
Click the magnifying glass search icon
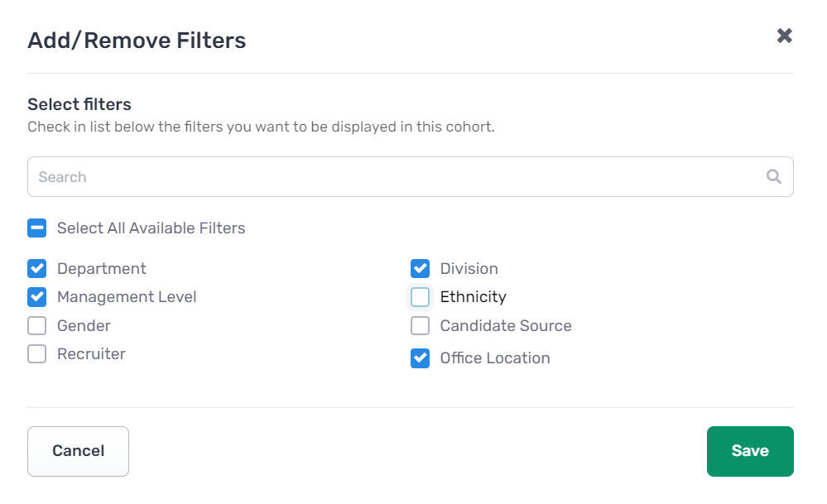pyautogui.click(x=774, y=176)
